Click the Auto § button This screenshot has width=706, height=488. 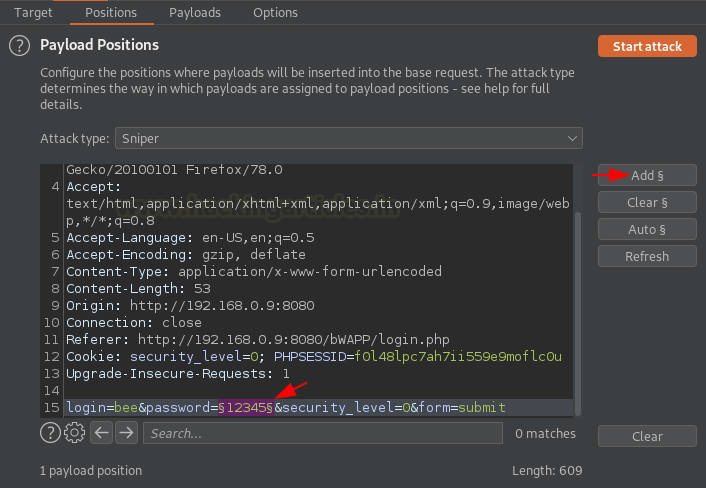647,229
